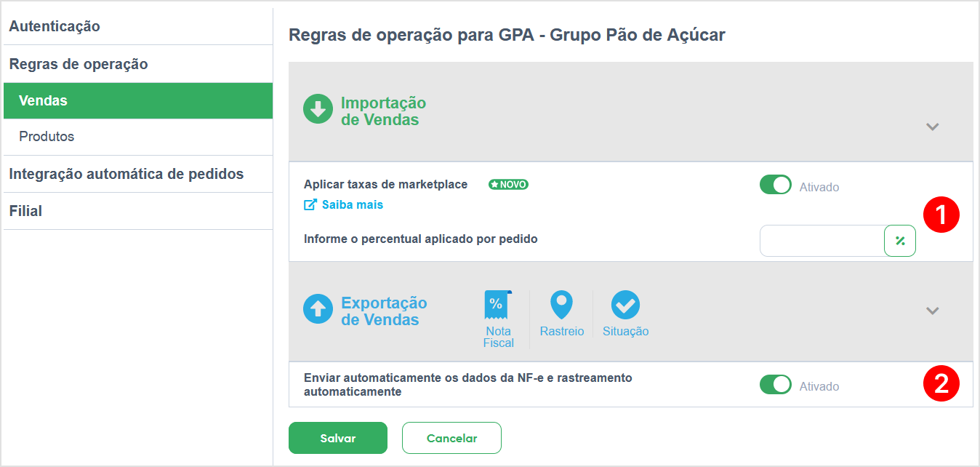Click the Salvar button
The height and width of the screenshot is (467, 980).
click(x=338, y=438)
